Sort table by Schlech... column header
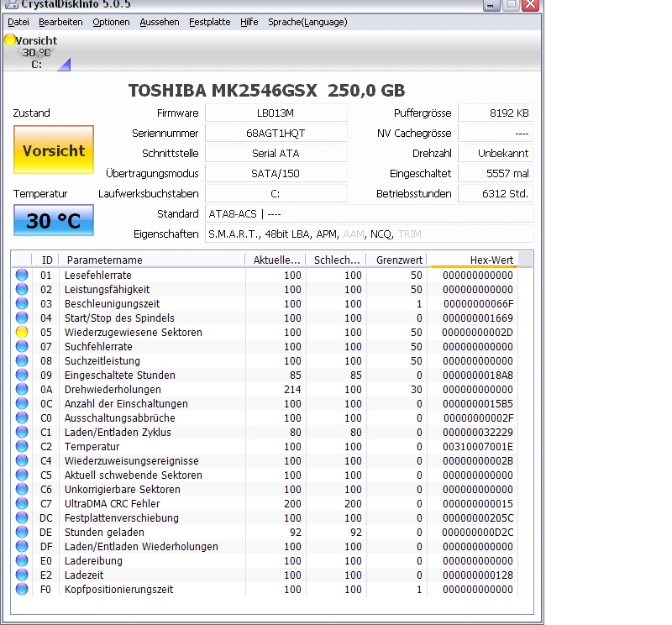The height and width of the screenshot is (625, 672). tap(335, 260)
